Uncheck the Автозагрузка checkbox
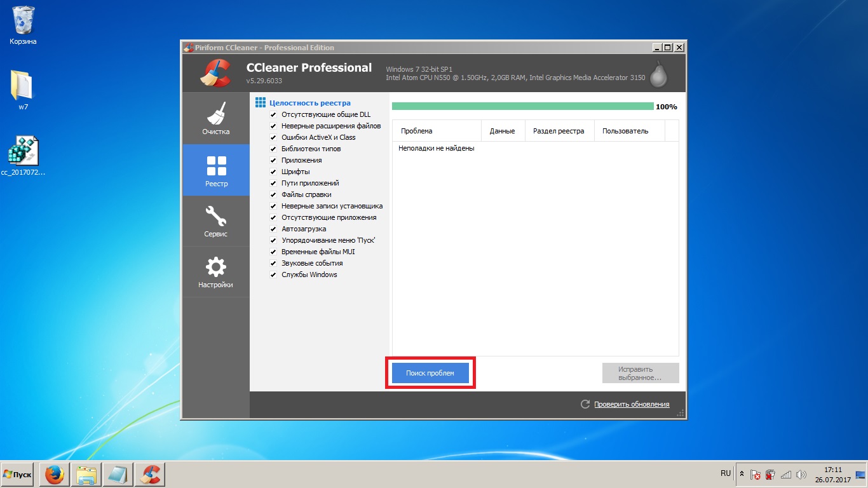 (273, 229)
